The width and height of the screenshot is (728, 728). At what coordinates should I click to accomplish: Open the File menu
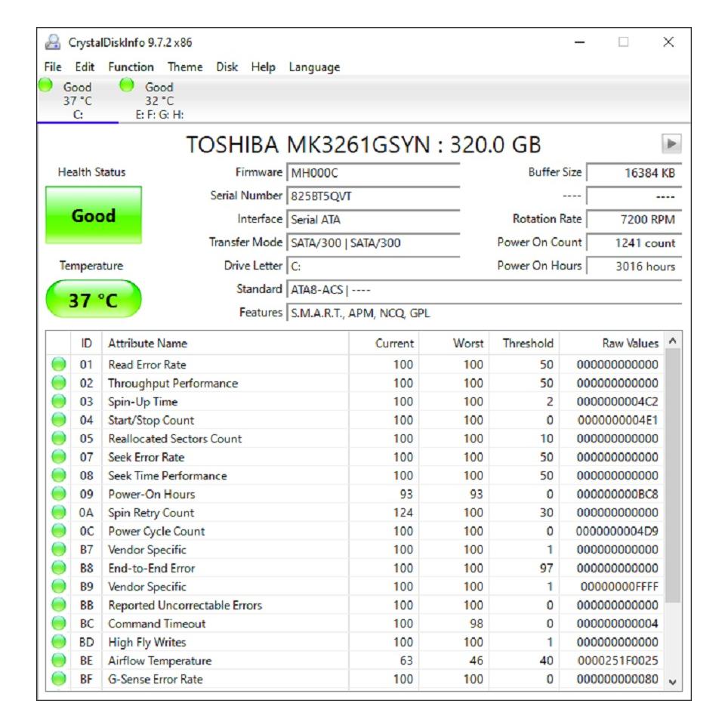click(x=52, y=67)
